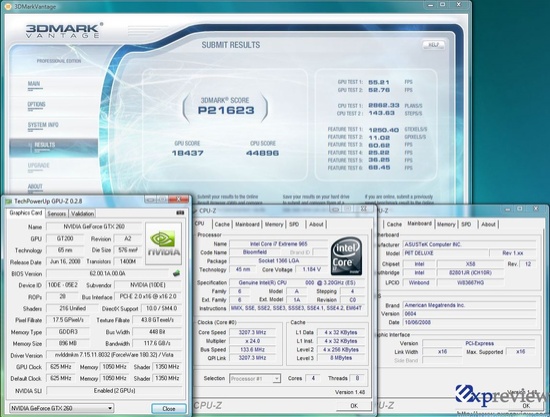Click the 3DMark Vantage title bar icon

point(8,6)
